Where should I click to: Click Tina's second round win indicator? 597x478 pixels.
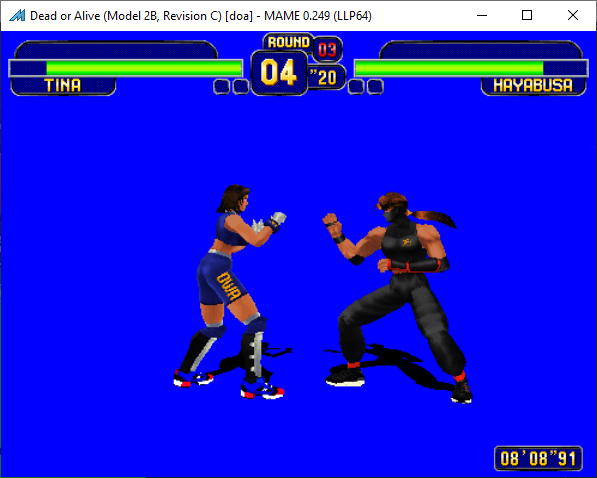pos(241,86)
